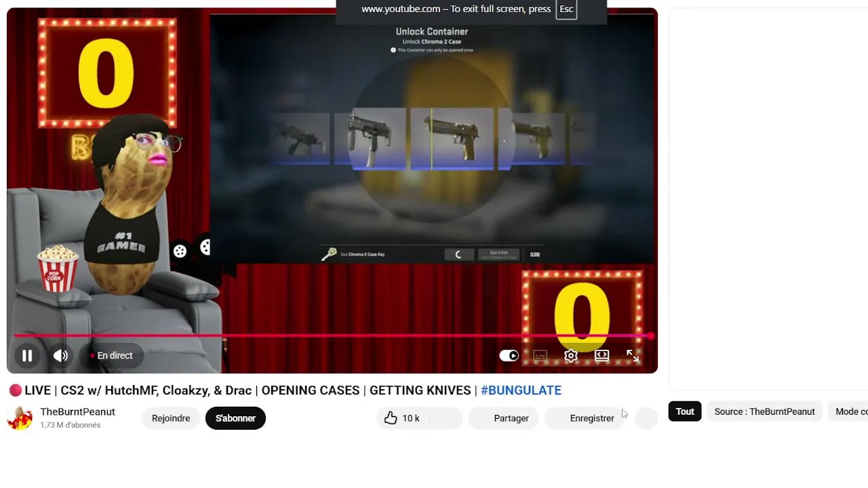Click the Rejoindre button
868x488 pixels.
(x=171, y=418)
